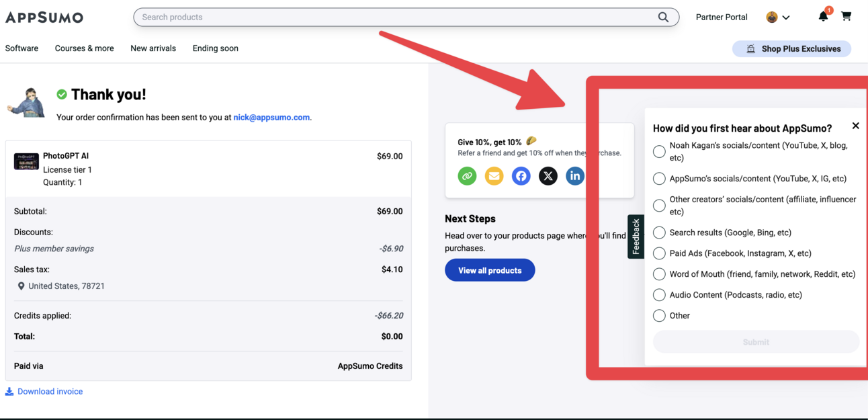This screenshot has width=868, height=420.
Task: Click the AppSumo logo
Action: [x=44, y=17]
